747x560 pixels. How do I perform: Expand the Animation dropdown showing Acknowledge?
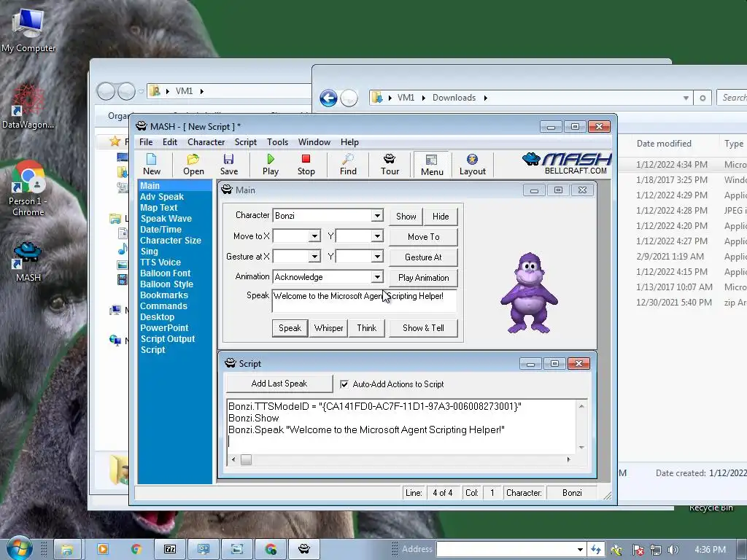(377, 276)
